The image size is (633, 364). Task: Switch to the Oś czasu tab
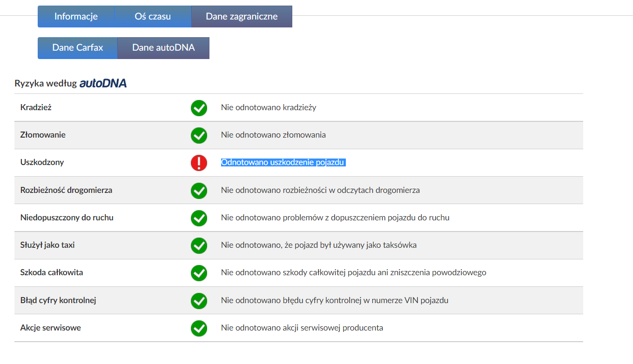[x=153, y=17]
